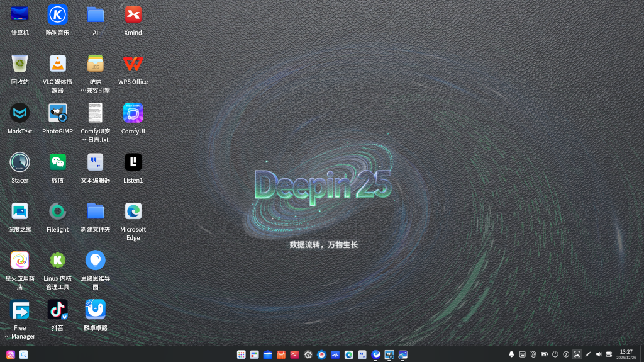Click the screenshot capture tray icon

pos(577,354)
